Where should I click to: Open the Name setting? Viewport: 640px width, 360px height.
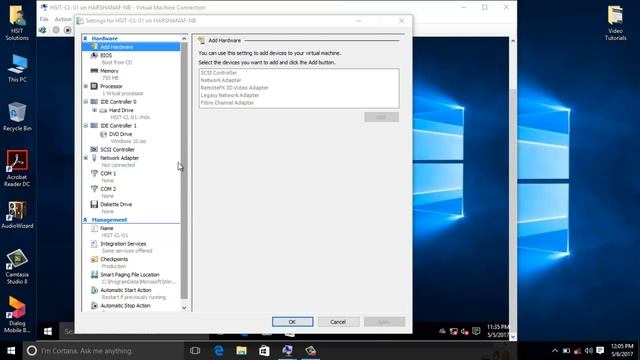tap(107, 228)
